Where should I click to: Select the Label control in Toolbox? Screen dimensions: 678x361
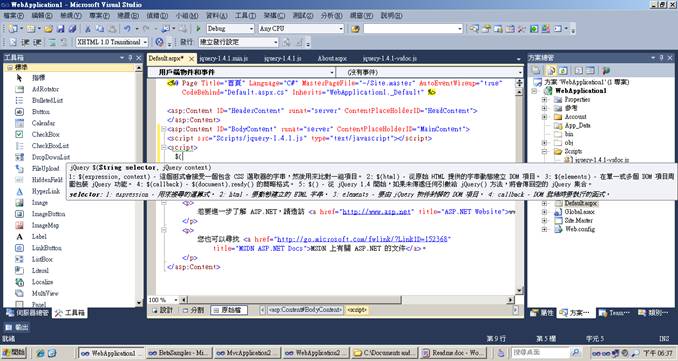tap(39, 236)
